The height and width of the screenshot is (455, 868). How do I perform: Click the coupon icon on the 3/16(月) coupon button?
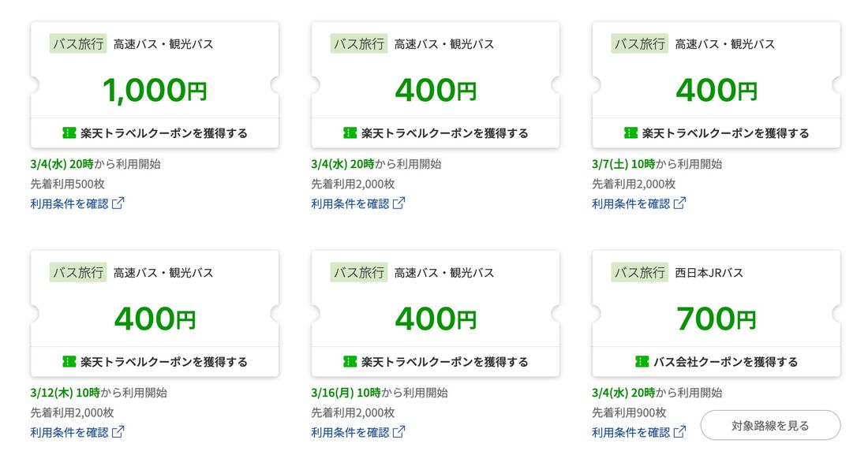point(349,361)
